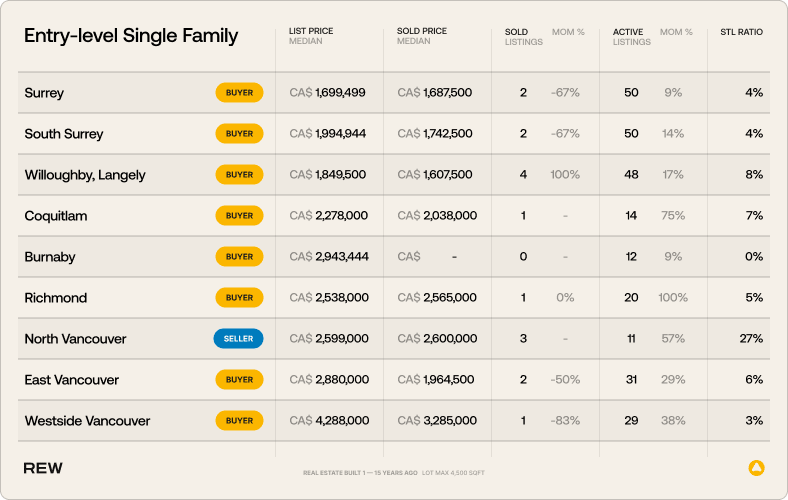Select the North Vancouver row name
788x500 pixels.
75,339
